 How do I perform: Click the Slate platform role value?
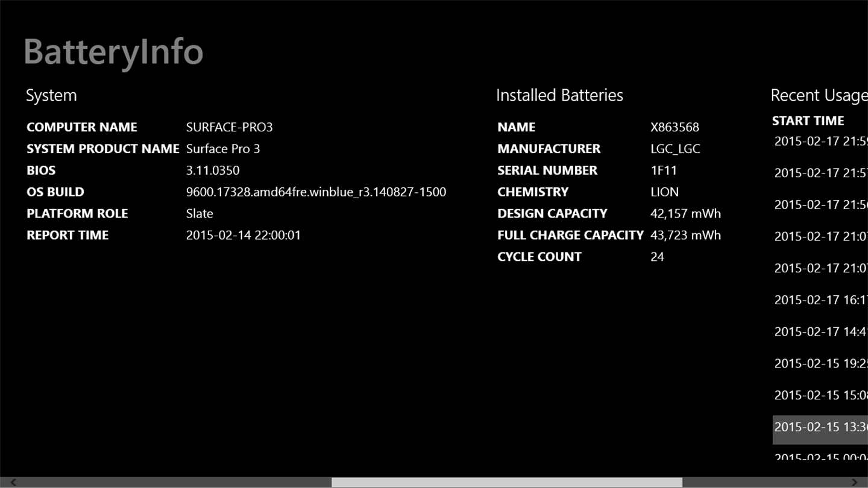pyautogui.click(x=200, y=214)
